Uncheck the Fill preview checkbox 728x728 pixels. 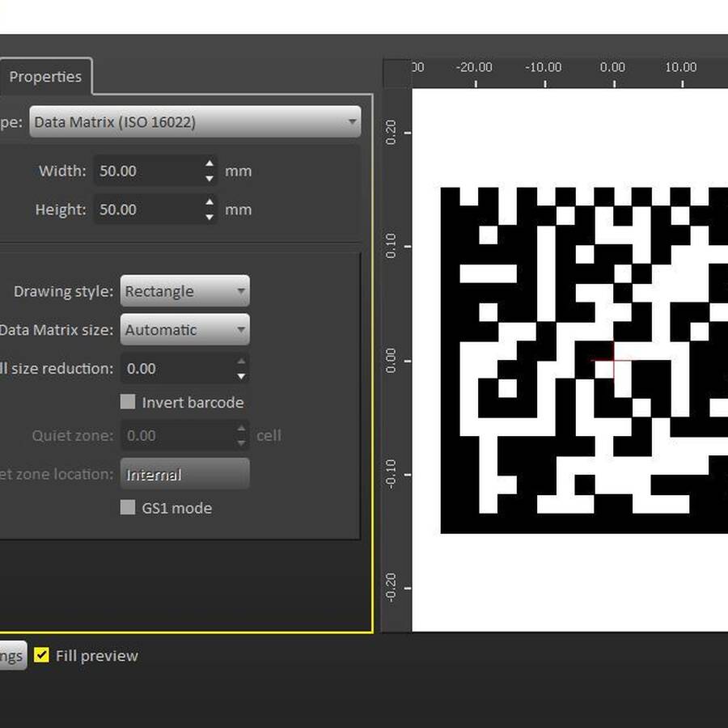tap(41, 655)
